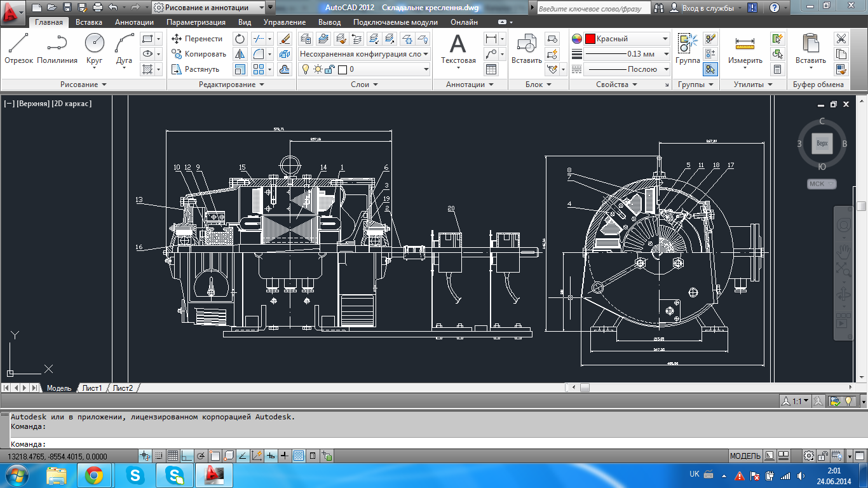Click the Перенести move button
This screenshot has width=868, height=488.
tap(198, 39)
